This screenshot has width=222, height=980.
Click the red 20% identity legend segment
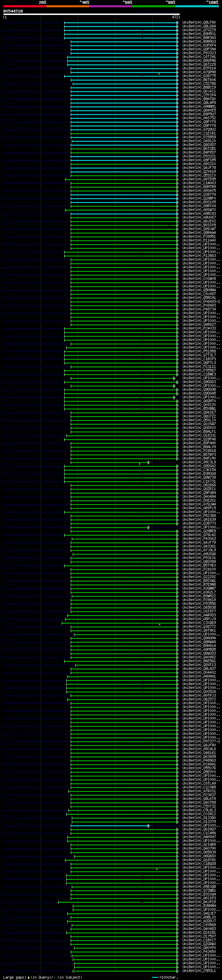pos(25,6)
